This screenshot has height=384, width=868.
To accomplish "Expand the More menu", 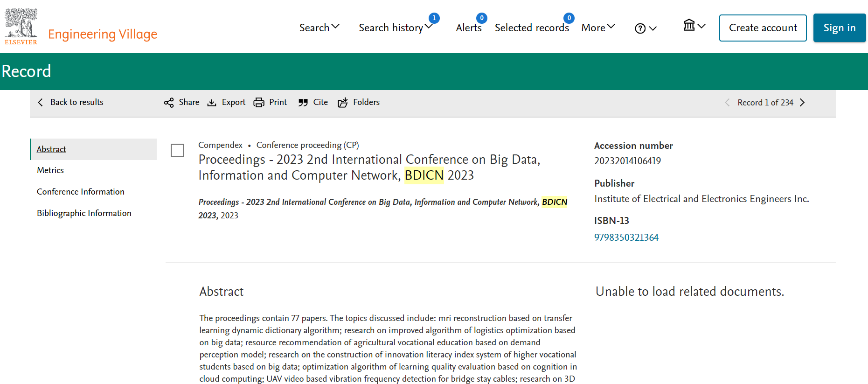I will (598, 28).
